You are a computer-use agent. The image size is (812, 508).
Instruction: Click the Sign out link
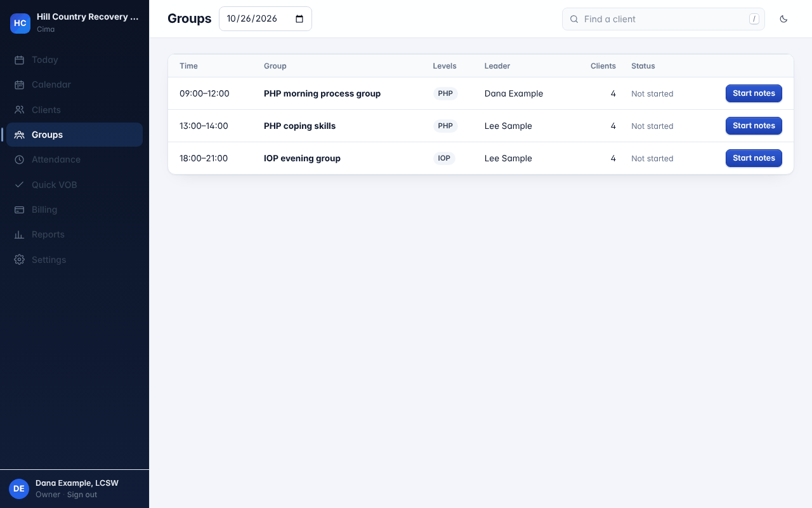point(82,495)
